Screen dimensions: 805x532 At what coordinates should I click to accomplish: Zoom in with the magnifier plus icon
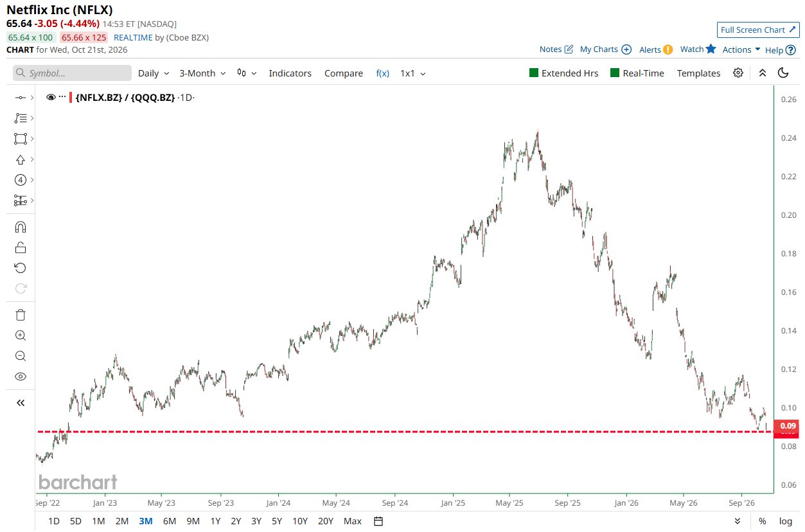click(x=20, y=335)
